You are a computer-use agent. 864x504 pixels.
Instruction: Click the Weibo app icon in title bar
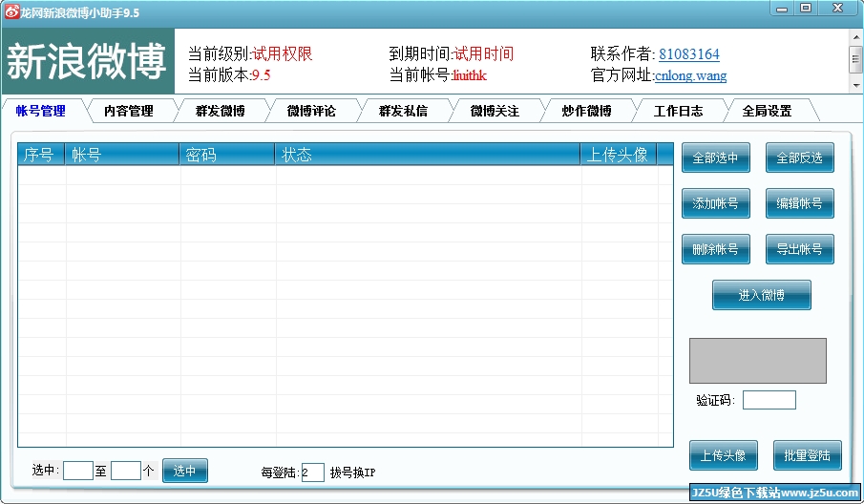(11, 11)
